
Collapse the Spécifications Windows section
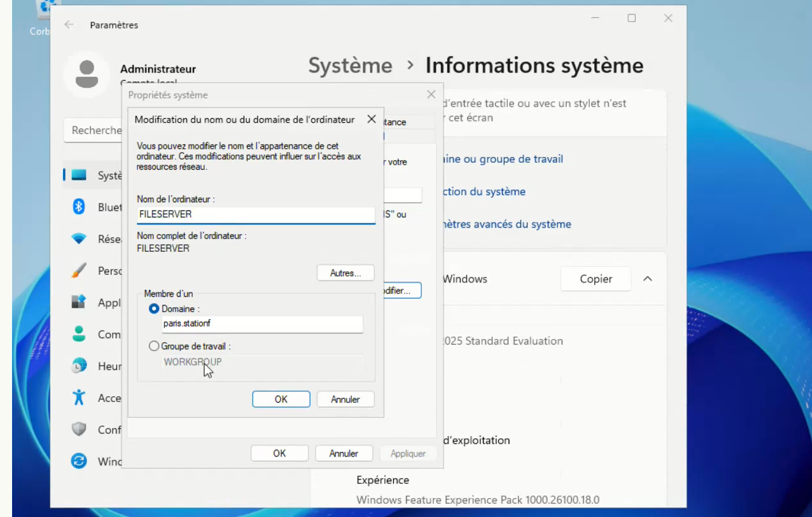tap(647, 279)
